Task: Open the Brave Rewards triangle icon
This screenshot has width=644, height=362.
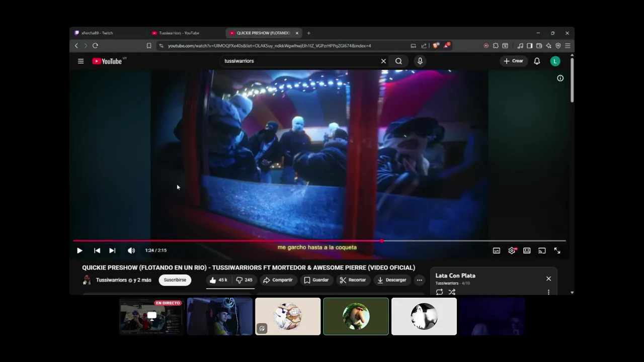Action: tap(447, 46)
